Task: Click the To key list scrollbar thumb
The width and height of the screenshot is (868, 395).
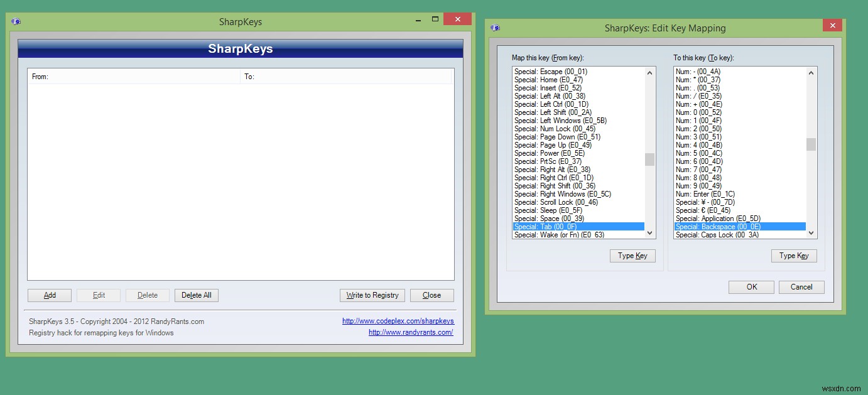Action: click(811, 144)
